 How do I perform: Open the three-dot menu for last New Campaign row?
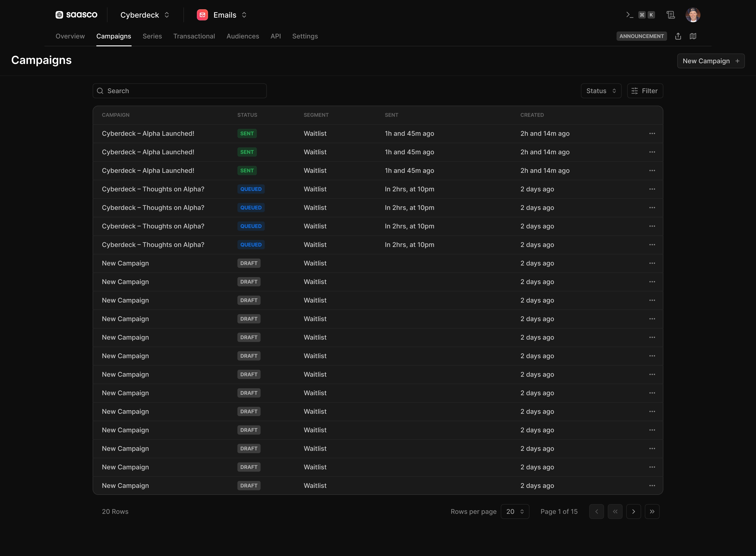point(652,486)
